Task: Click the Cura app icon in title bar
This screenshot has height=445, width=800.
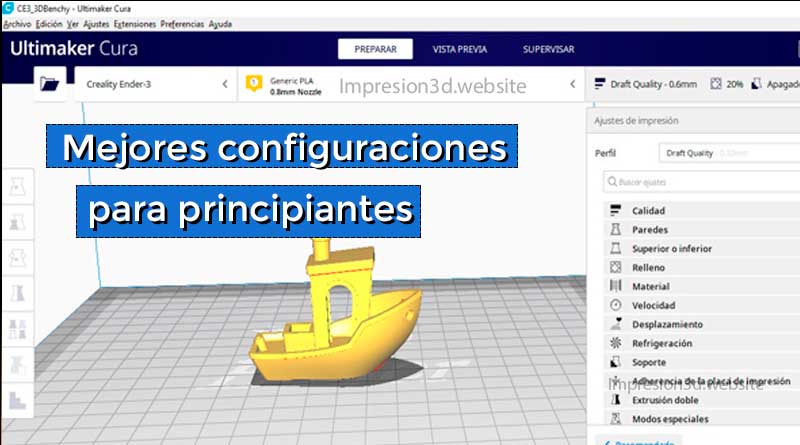Action: point(8,8)
